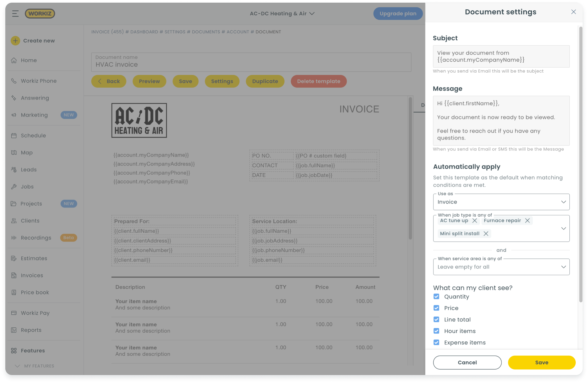Open the service area dropdown
Image resolution: width=588 pixels, height=383 pixels.
pyautogui.click(x=501, y=267)
